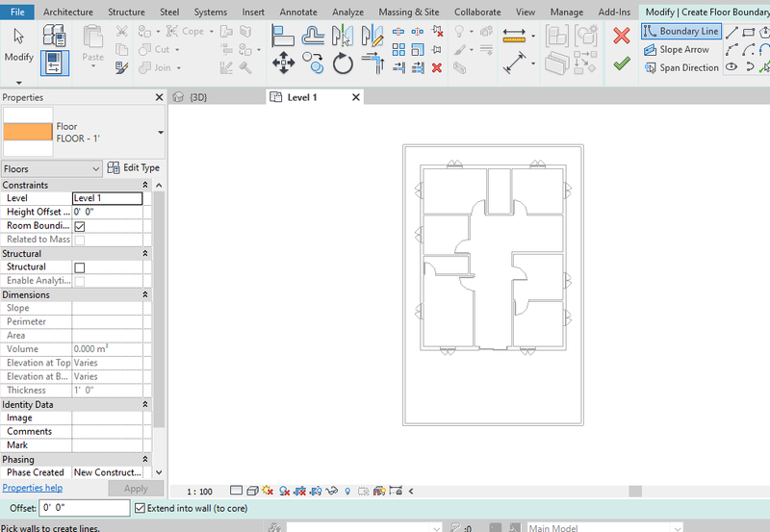Select the Rotate tool
Image resolution: width=770 pixels, height=532 pixels.
pos(343,63)
